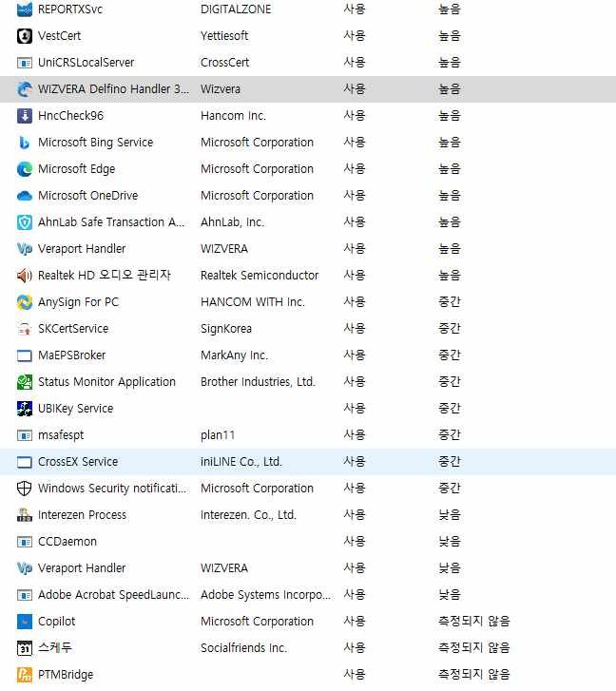The height and width of the screenshot is (691, 616).
Task: Click the Microsoft Edge icon
Action: [x=25, y=169]
